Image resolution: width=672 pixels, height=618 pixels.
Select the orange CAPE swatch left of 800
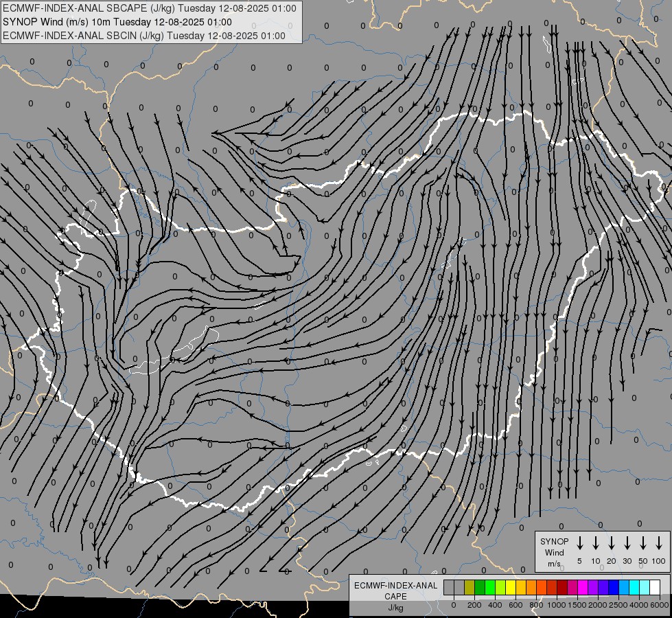pyautogui.click(x=531, y=587)
